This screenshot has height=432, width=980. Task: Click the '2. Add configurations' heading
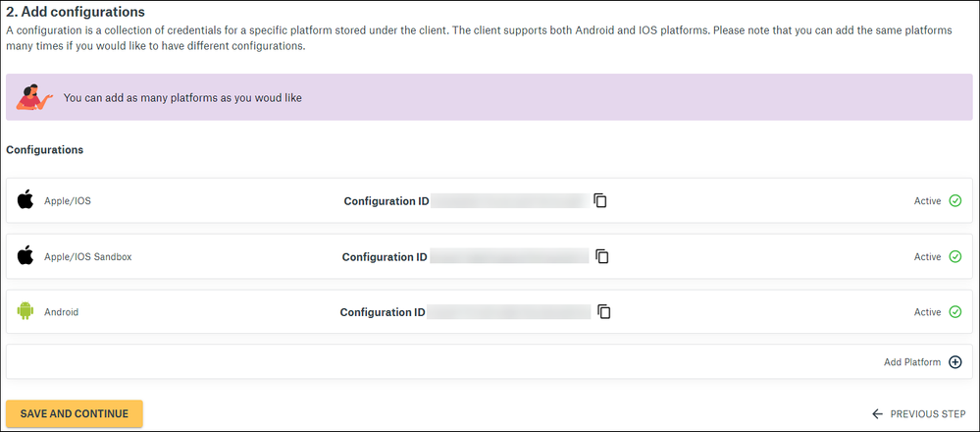pos(76,11)
